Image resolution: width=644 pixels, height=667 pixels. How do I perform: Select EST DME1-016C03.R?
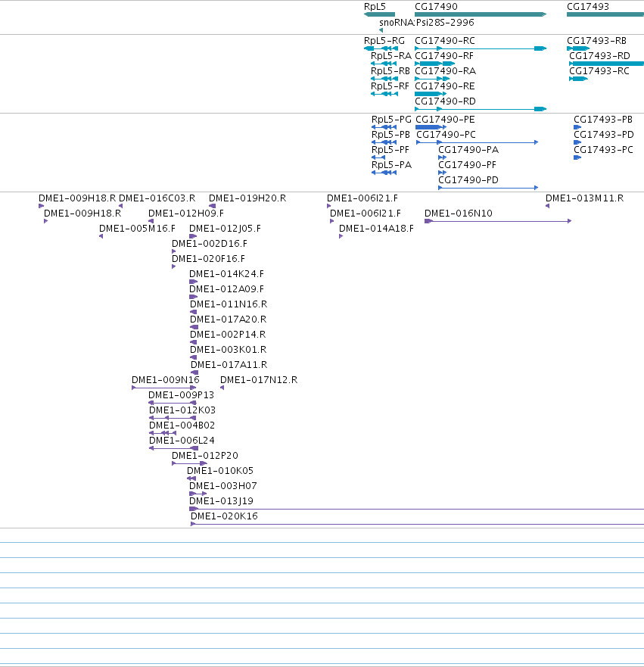click(121, 206)
